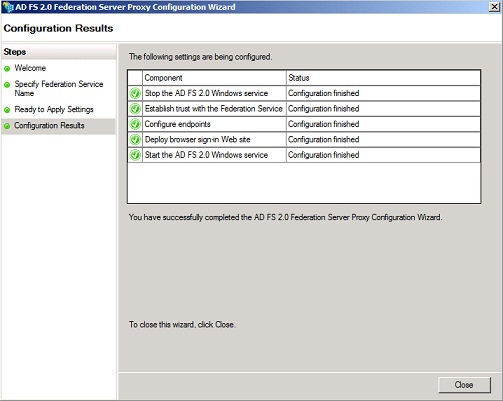Select 'Establish trust with the Federation Service' cell
Viewport: 503px width, 401px height.
tap(214, 109)
